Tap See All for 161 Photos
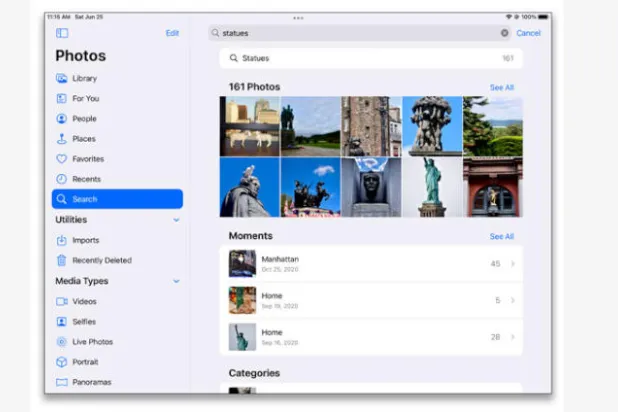Viewport: 618px width, 412px height. tap(501, 87)
